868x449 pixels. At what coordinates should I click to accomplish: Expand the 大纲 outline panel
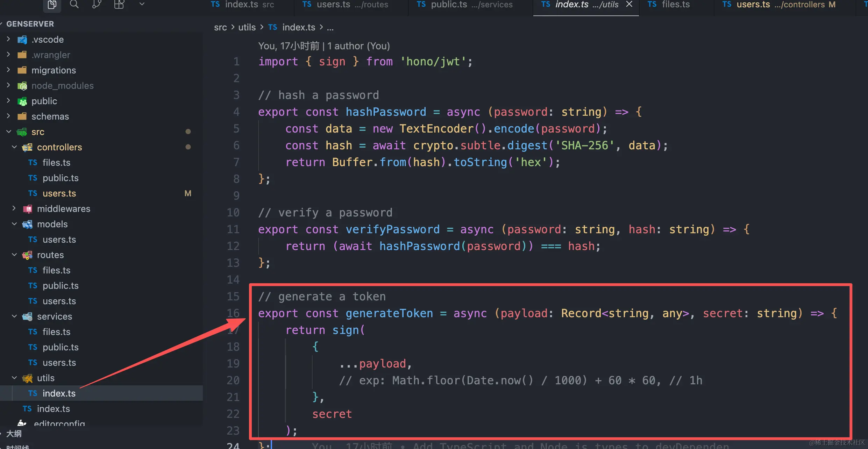[14, 434]
